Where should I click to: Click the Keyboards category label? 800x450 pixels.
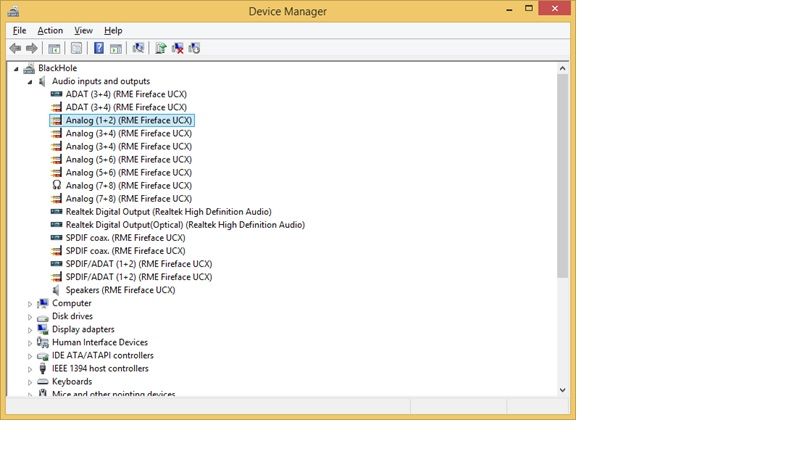[72, 381]
